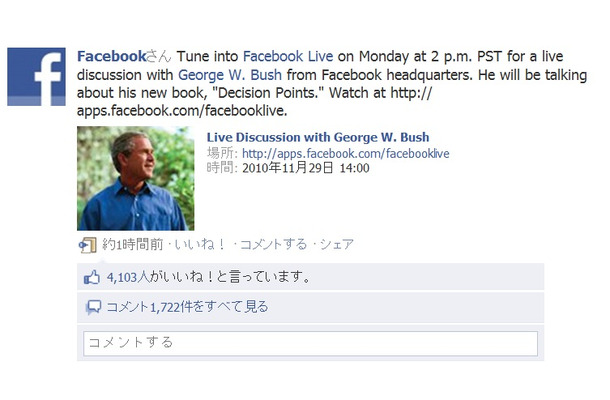
Task: Click the 約1時間前 timestamp
Action: click(x=133, y=244)
